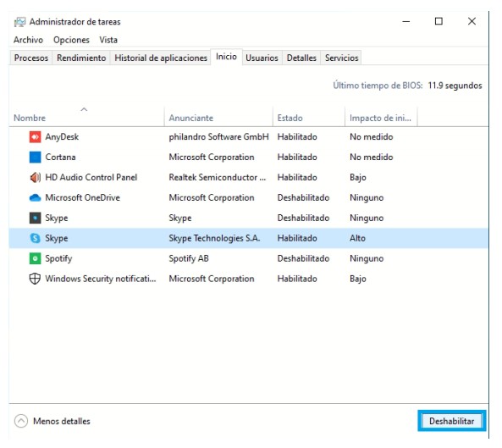Viewport: 502px width, 448px height.
Task: Open the Servicios tab
Action: point(342,58)
